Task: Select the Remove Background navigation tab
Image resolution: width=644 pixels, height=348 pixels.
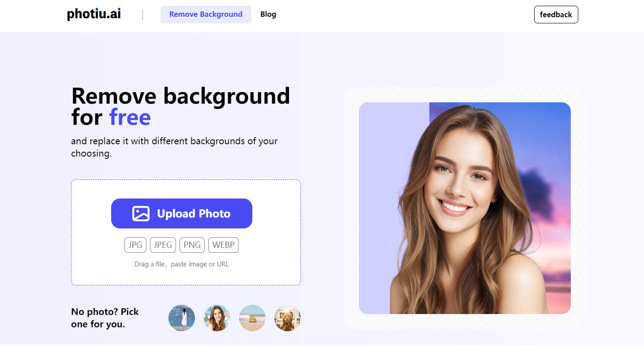Action: 206,14
